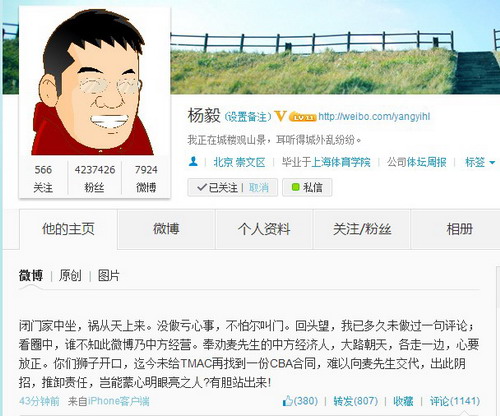Filter posts by 图片
This screenshot has height=416, width=500.
click(108, 276)
